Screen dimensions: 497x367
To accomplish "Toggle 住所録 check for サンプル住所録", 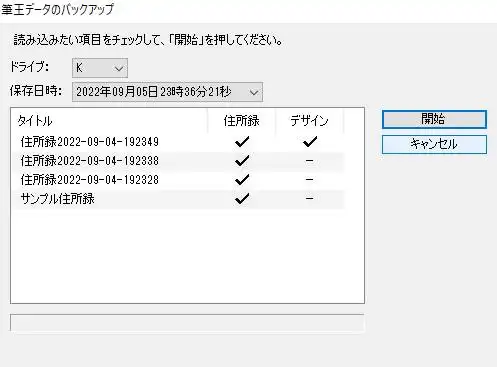I will [242, 199].
